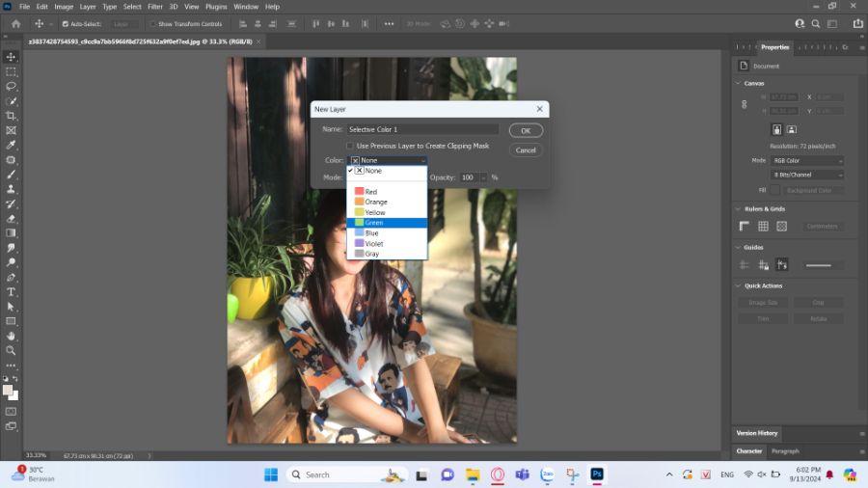Choose Green from the color list

tap(387, 223)
